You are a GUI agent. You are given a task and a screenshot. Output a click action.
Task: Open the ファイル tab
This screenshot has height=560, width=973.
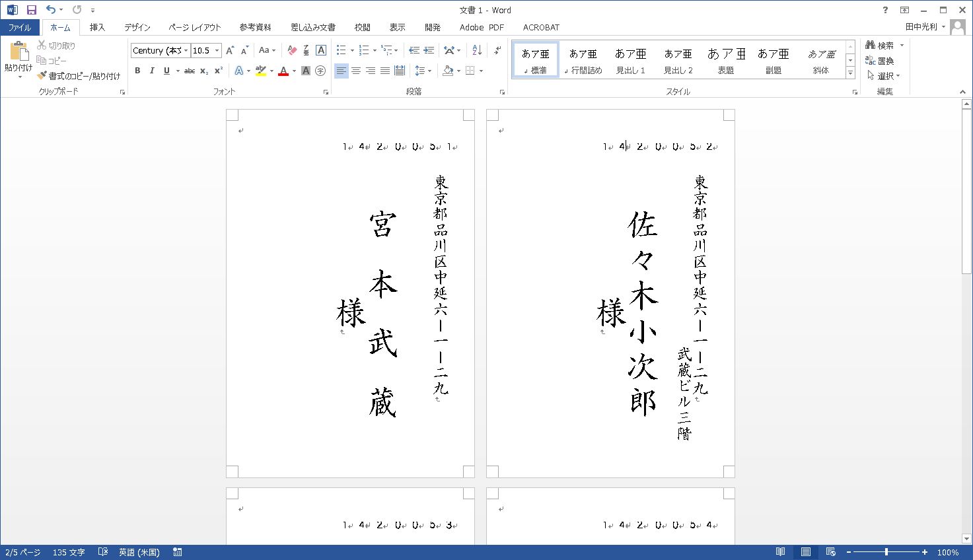20,27
